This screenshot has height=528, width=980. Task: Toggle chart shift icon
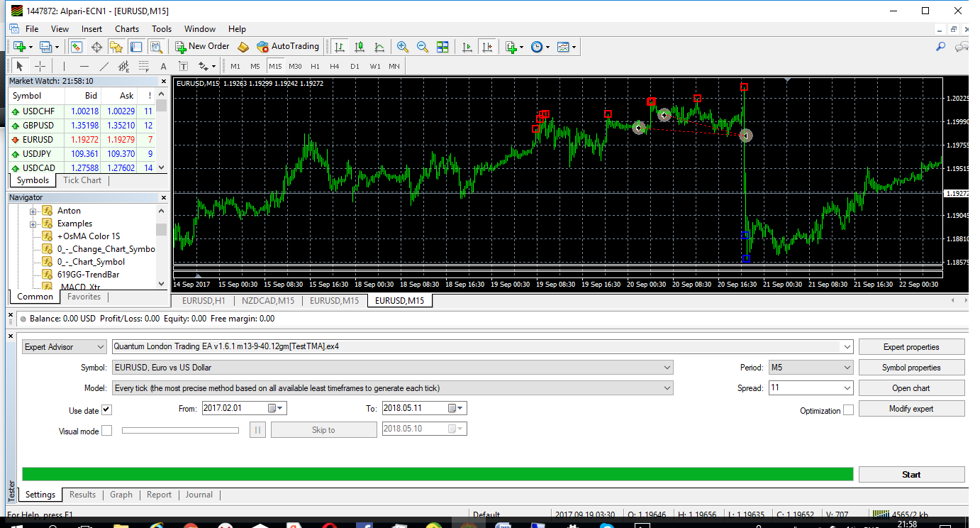(x=486, y=47)
